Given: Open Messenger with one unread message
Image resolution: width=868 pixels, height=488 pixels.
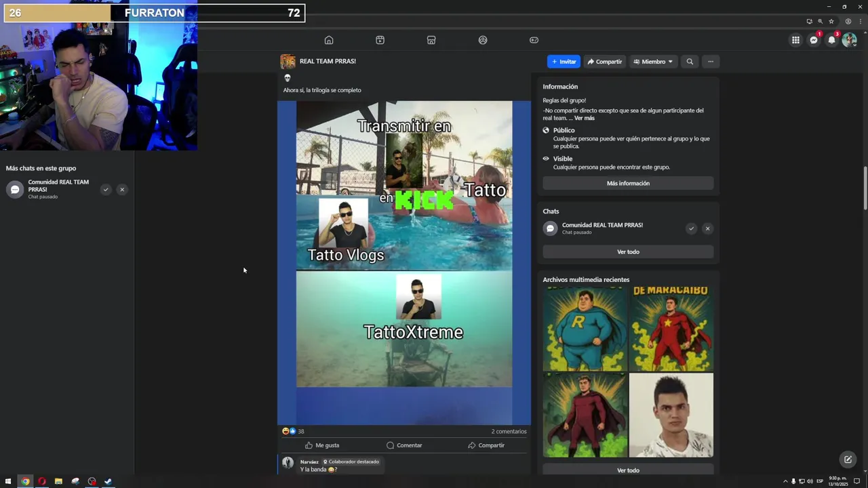Looking at the screenshot, I should pyautogui.click(x=814, y=40).
